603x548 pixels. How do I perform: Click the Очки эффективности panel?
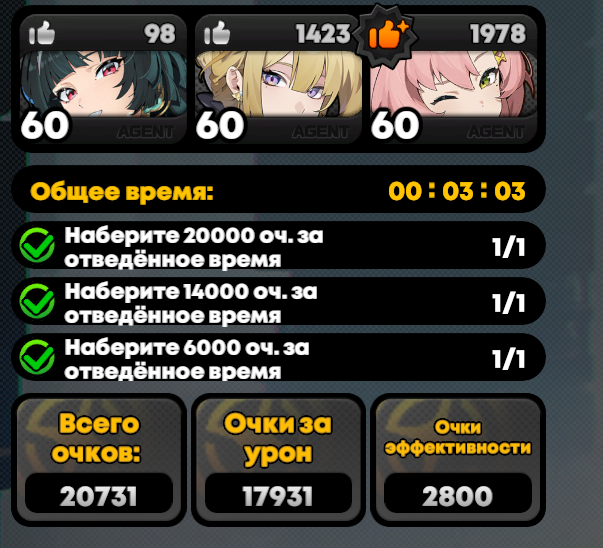pos(458,460)
